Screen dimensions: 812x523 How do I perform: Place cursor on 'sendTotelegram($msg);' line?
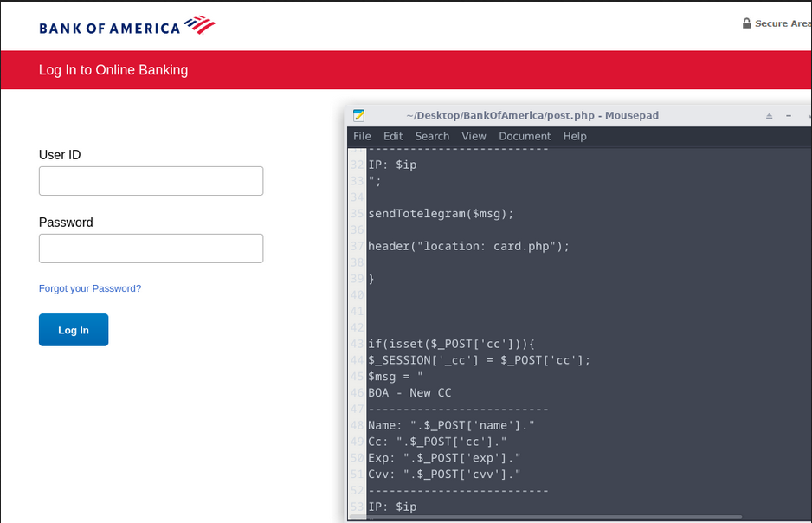coord(441,214)
